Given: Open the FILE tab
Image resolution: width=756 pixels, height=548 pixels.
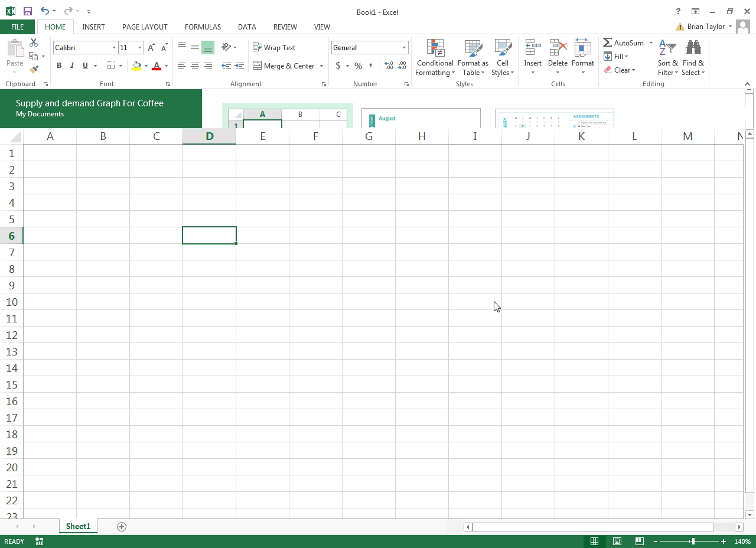Looking at the screenshot, I should tap(17, 27).
